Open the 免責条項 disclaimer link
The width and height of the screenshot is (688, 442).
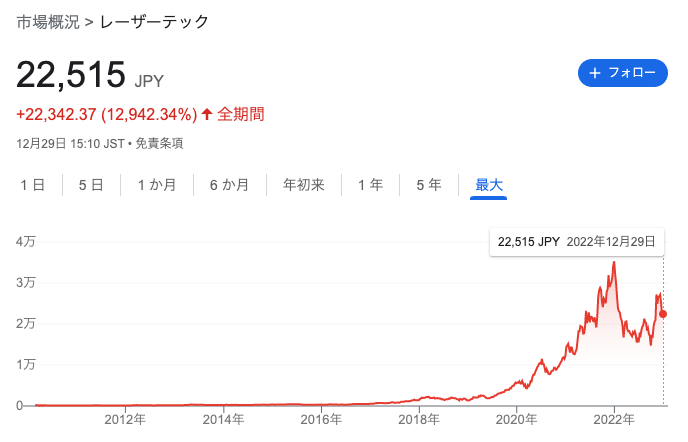tap(159, 144)
